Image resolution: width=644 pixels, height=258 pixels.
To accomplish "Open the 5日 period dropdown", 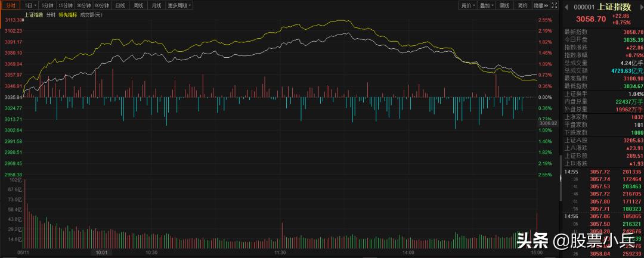I will 30,5.
